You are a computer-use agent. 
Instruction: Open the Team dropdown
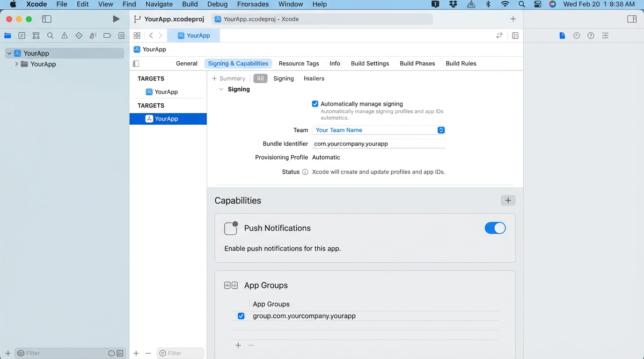tap(440, 130)
